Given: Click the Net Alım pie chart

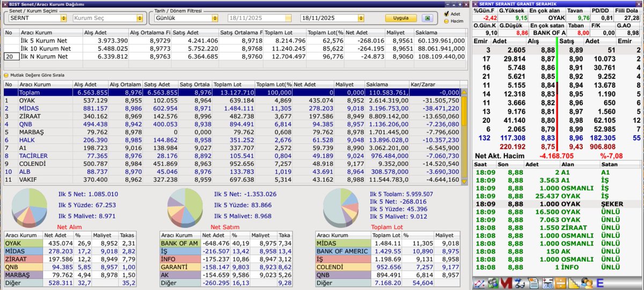Looking at the screenshot, I should tap(31, 208).
